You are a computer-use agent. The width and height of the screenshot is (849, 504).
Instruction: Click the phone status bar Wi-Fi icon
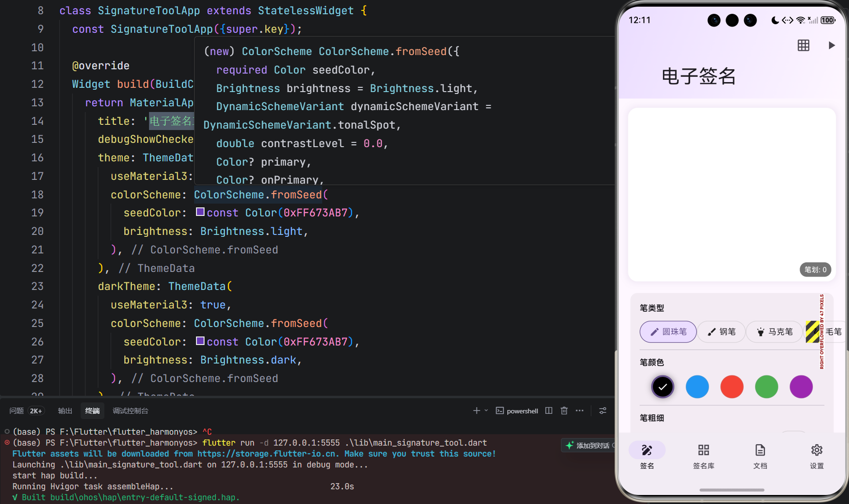801,20
